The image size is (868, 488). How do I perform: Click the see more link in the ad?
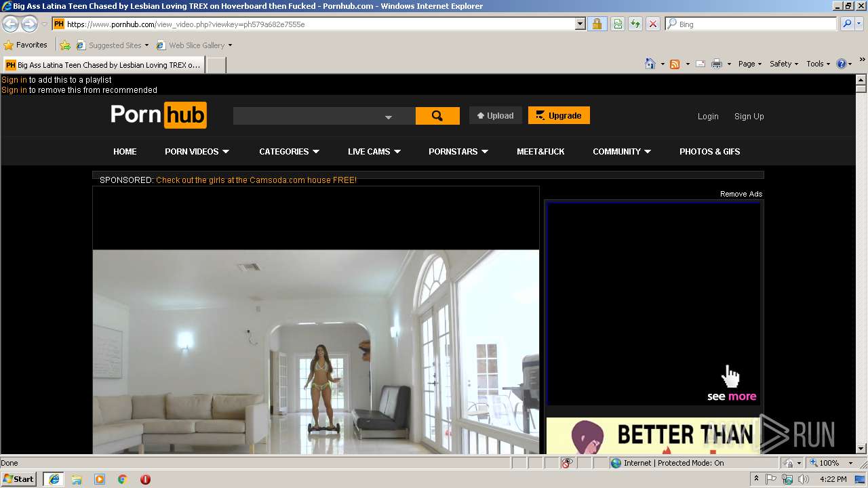click(732, 396)
